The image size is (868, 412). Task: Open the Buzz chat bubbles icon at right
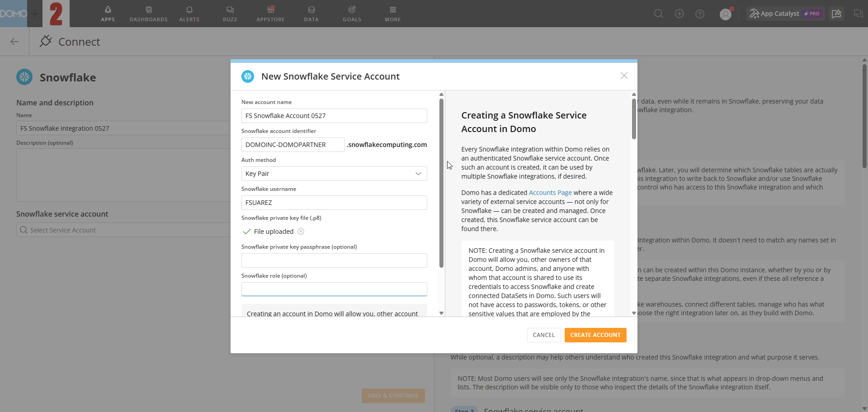click(x=858, y=14)
